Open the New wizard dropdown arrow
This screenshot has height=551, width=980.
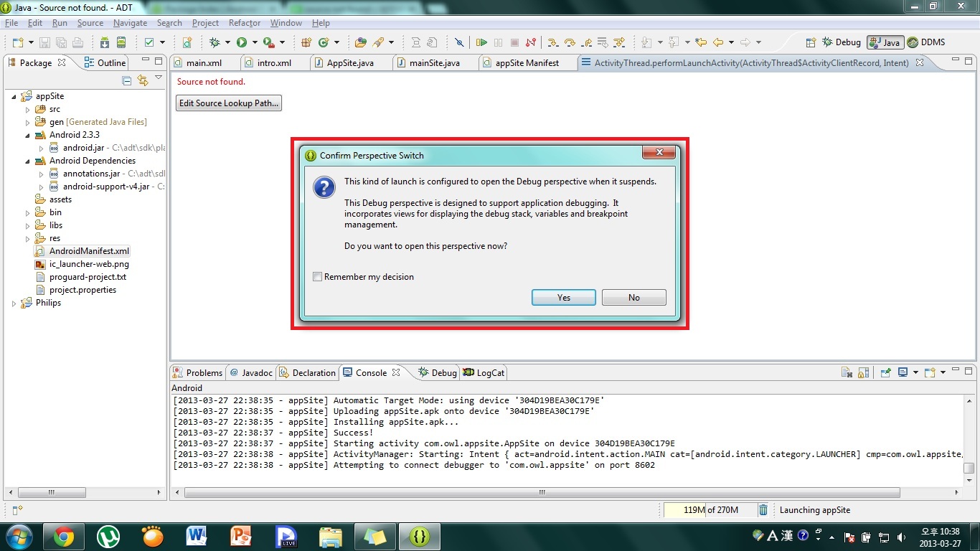tap(30, 42)
